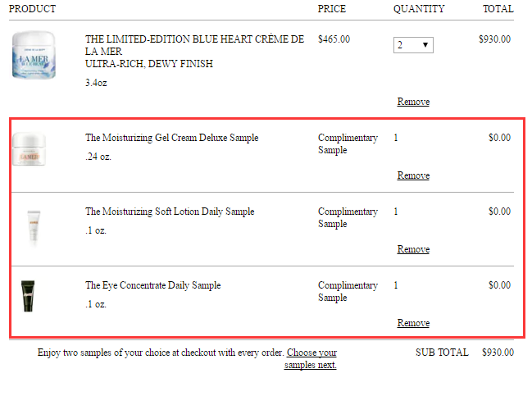The image size is (532, 405).
Task: Click the Moisturizing Soft Lotion Daily Sample name
Action: (170, 212)
